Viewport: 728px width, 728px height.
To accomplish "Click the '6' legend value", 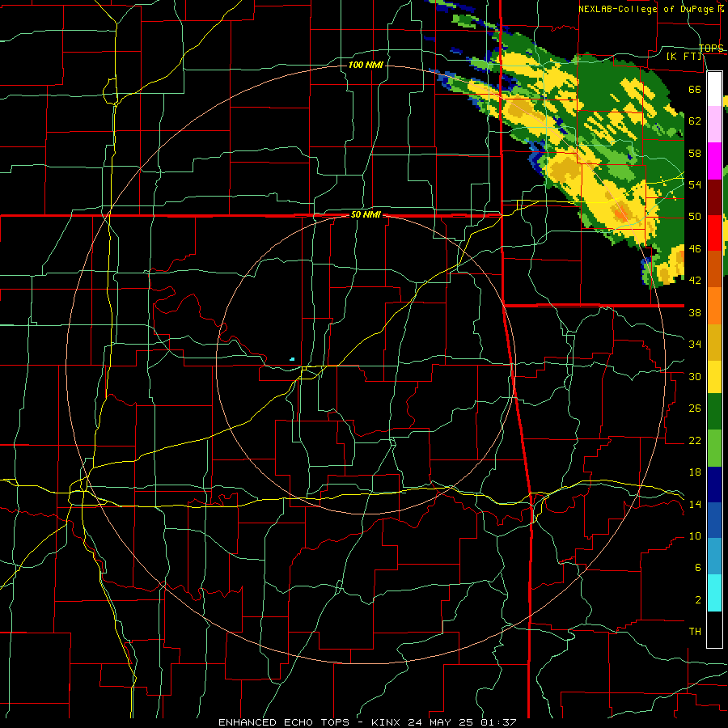I will click(698, 568).
